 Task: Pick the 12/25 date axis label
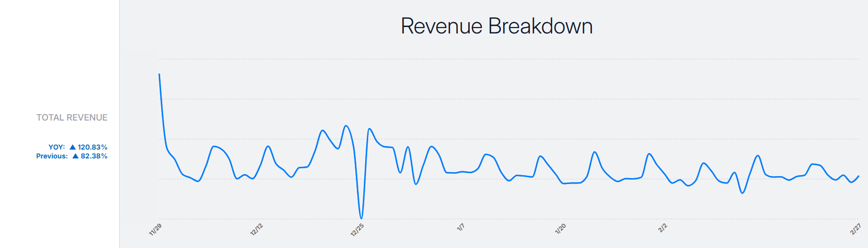click(x=357, y=229)
